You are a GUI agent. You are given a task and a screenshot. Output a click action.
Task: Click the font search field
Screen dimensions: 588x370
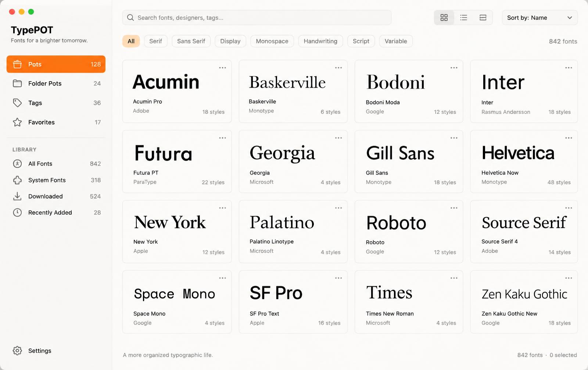257,18
